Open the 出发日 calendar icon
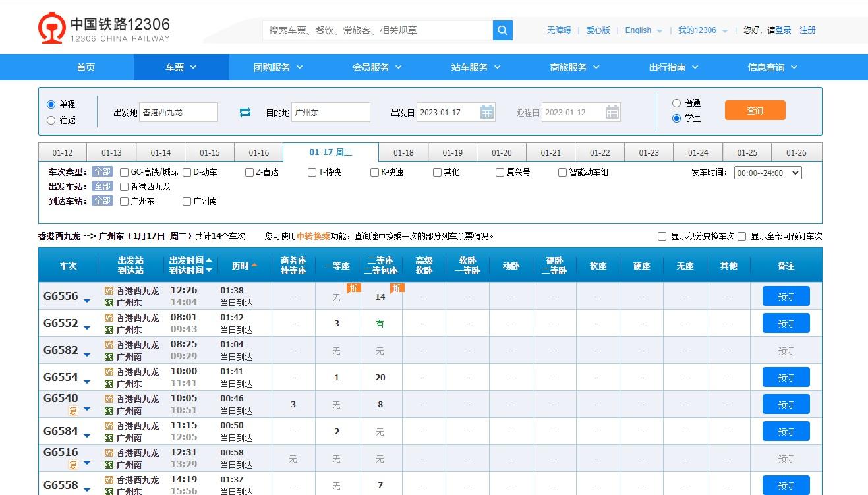This screenshot has width=868, height=495. tap(486, 112)
